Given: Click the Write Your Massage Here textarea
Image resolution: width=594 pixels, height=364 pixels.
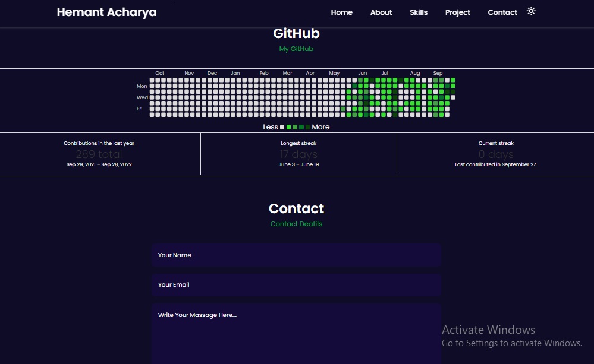Looking at the screenshot, I should tap(297, 334).
